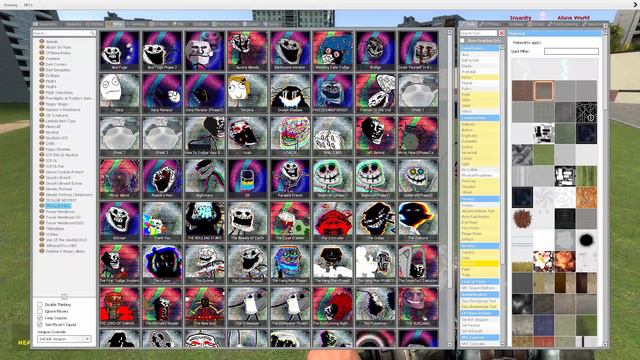
Task: Select the Weld tool
Action: click(480, 105)
